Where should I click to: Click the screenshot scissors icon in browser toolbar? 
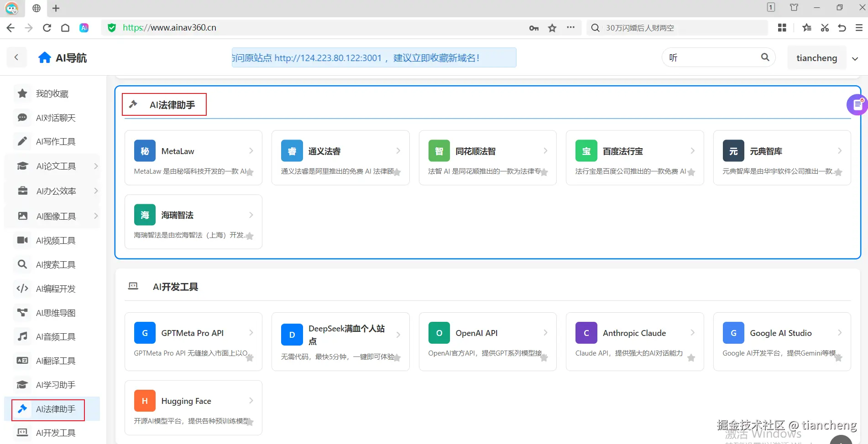pos(824,28)
